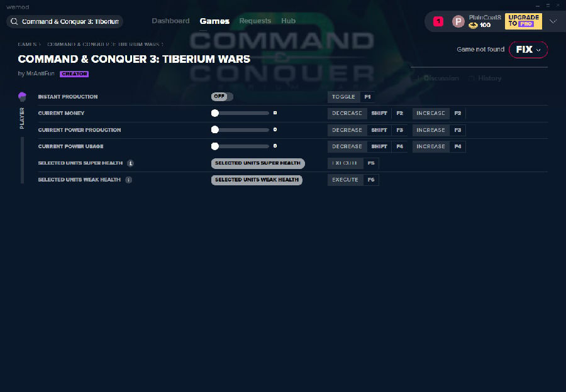Select the Player category icon
The image size is (566, 392).
[x=22, y=97]
